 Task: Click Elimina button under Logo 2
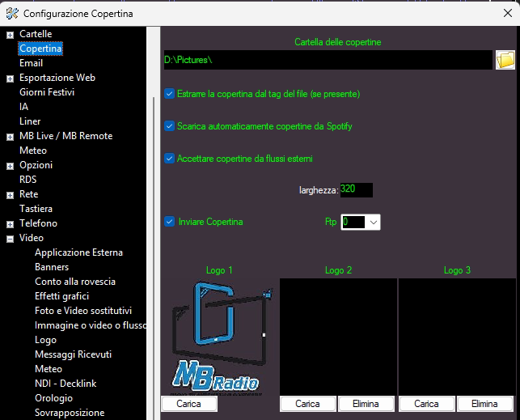(x=366, y=404)
